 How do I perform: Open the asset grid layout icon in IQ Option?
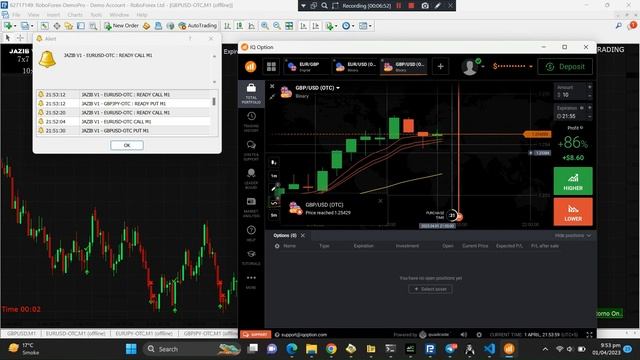(271, 67)
